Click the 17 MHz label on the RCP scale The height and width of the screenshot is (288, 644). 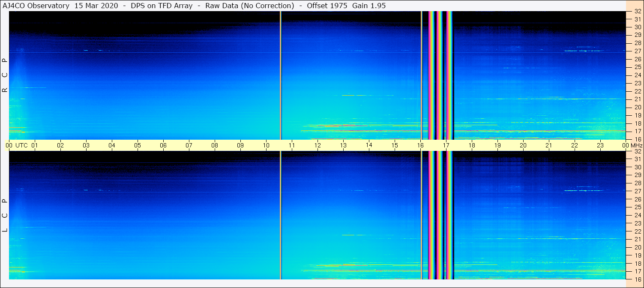637,131
